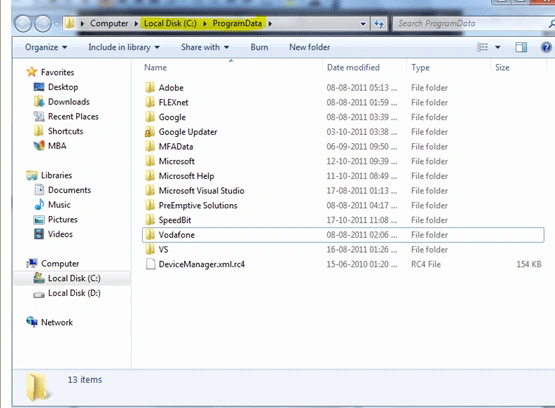This screenshot has height=408, width=555.
Task: Click the address bar folder icon
Action: (70, 23)
